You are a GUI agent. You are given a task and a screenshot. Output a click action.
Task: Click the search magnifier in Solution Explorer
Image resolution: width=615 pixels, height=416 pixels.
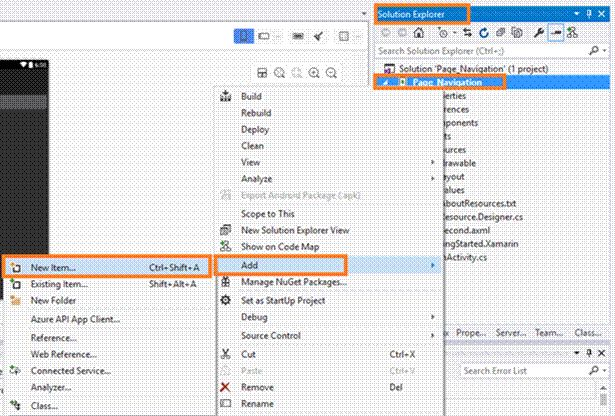pos(594,51)
